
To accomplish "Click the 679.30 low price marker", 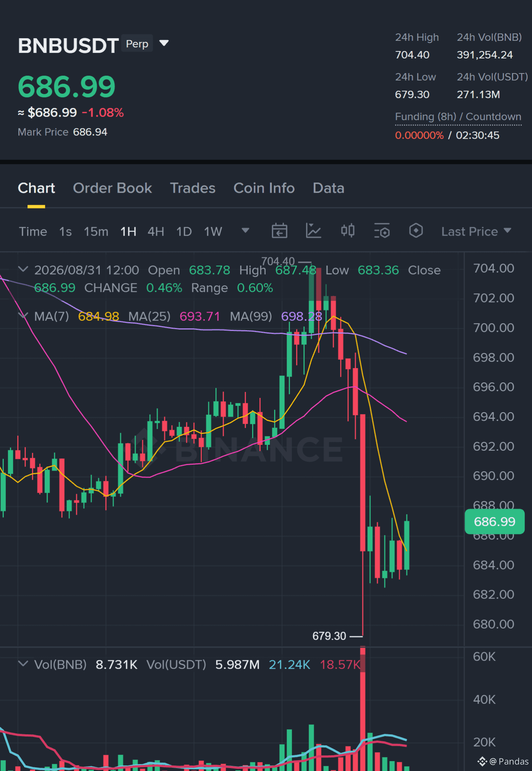I will 329,636.
